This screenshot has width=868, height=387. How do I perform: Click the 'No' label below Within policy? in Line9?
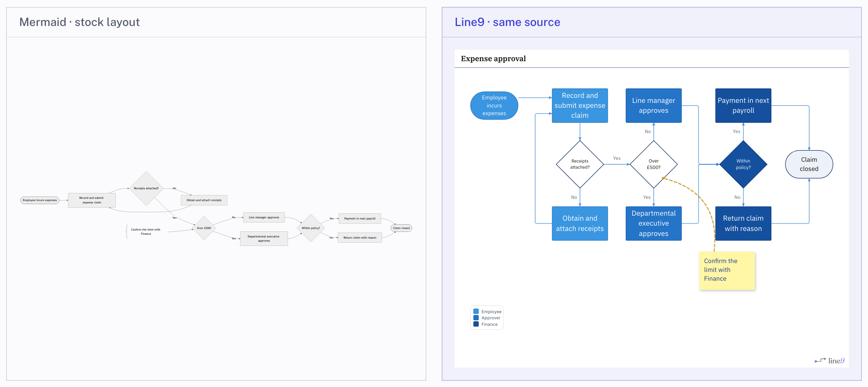click(737, 197)
